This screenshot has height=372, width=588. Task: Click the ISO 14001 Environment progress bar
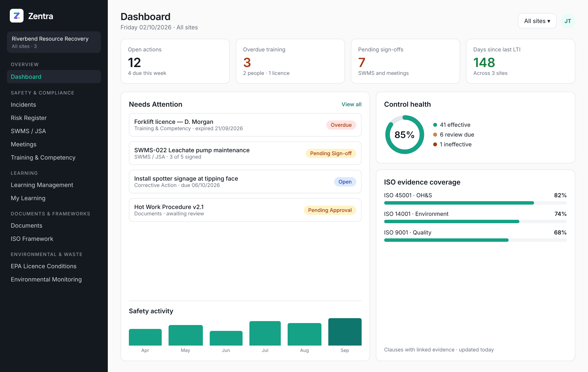point(475,221)
